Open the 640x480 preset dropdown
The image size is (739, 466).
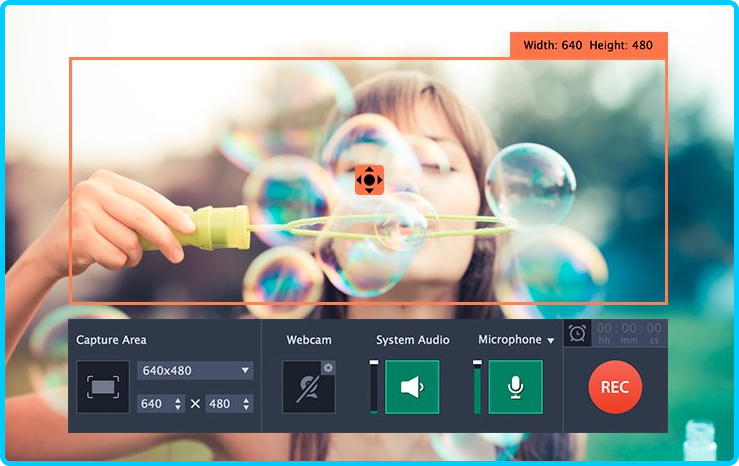[195, 370]
